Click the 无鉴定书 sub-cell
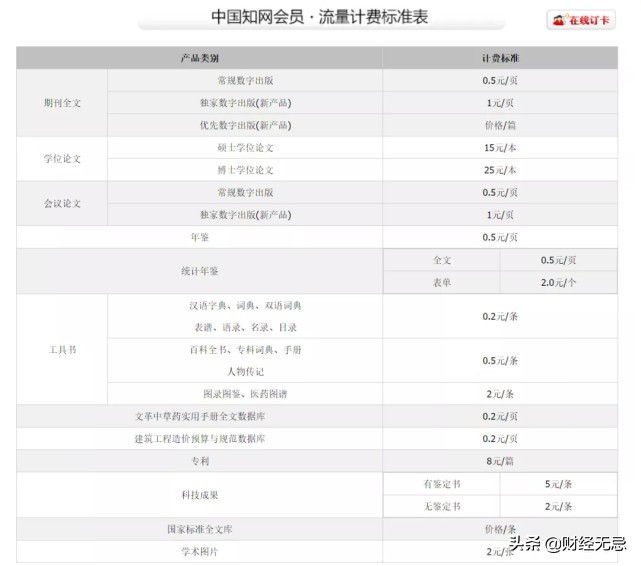This screenshot has width=641, height=566. [442, 506]
